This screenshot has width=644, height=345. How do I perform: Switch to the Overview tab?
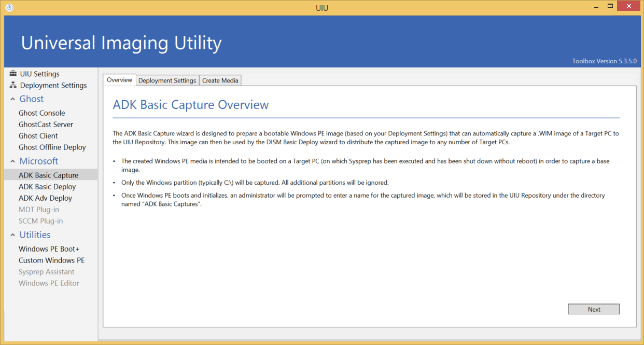tap(119, 80)
